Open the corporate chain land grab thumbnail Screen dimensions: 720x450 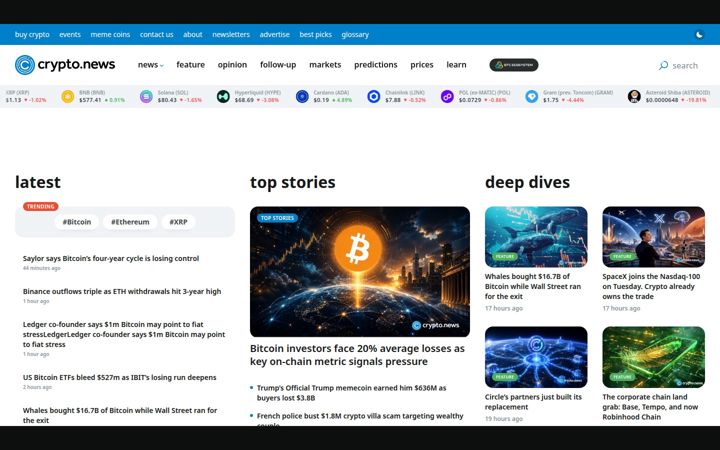[x=653, y=357]
